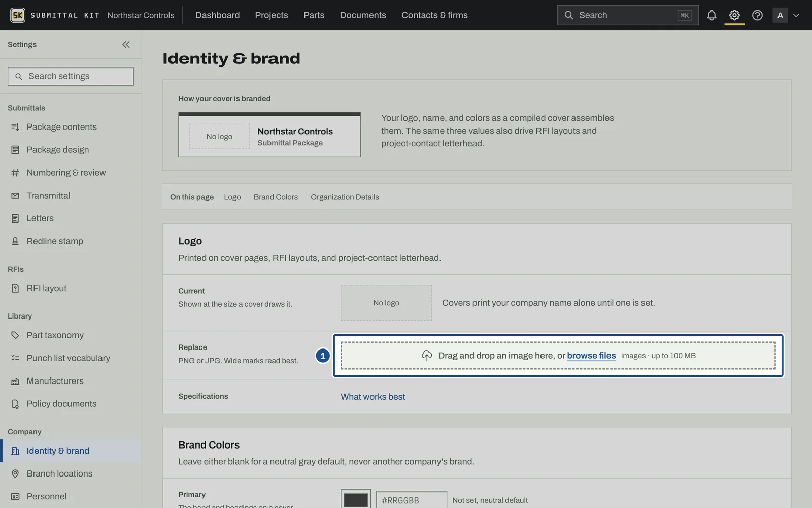The image size is (812, 508).
Task: Select Identity & brand in sidebar
Action: point(71,451)
